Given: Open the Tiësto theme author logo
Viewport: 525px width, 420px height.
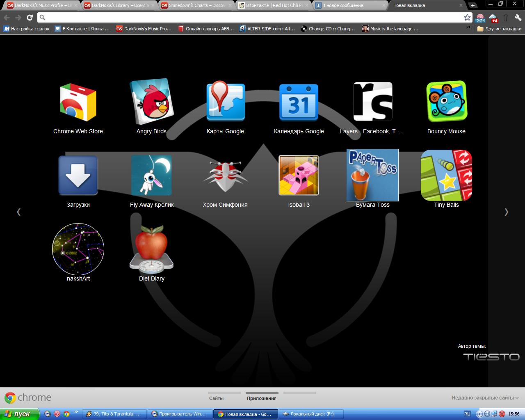Looking at the screenshot, I should pos(491,357).
